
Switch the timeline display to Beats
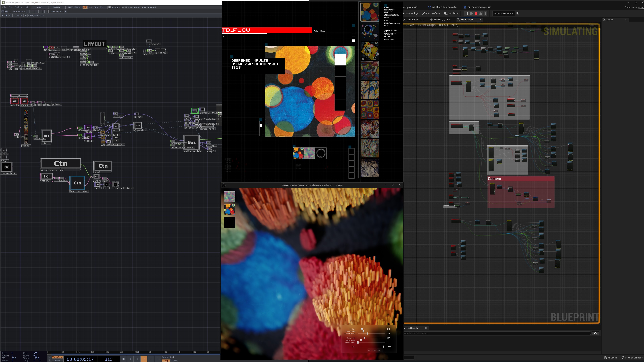pos(57,360)
